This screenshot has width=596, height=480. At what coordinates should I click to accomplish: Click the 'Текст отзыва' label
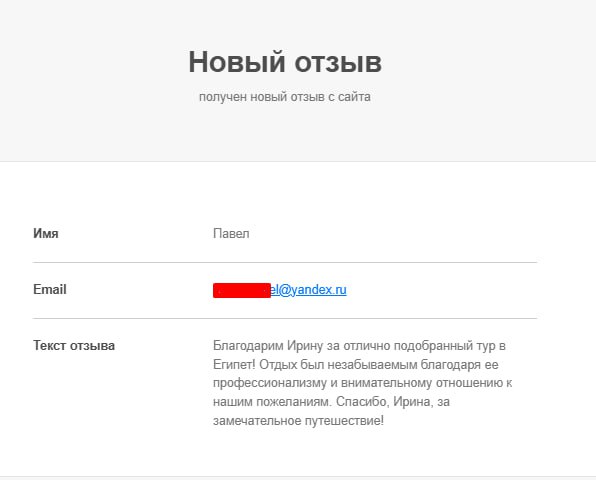point(74,345)
